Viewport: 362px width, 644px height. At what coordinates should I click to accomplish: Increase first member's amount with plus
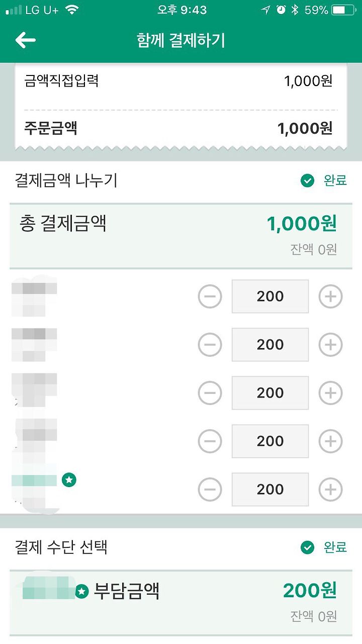pyautogui.click(x=330, y=297)
